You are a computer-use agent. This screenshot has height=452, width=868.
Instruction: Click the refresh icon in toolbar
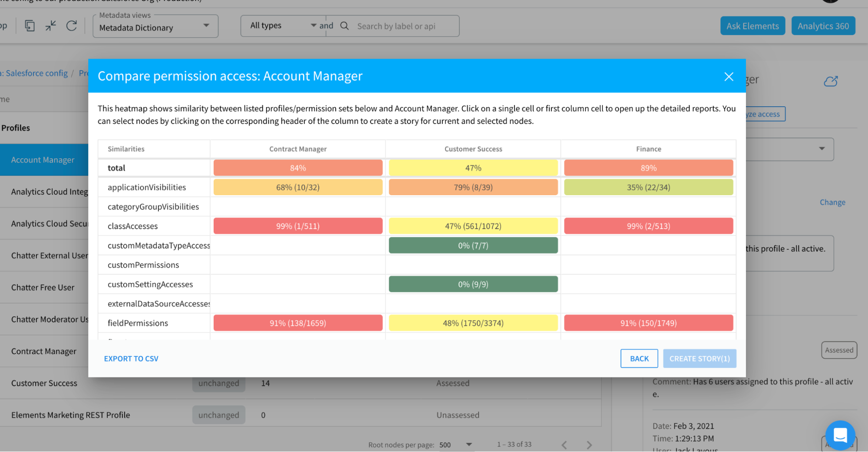pyautogui.click(x=72, y=26)
